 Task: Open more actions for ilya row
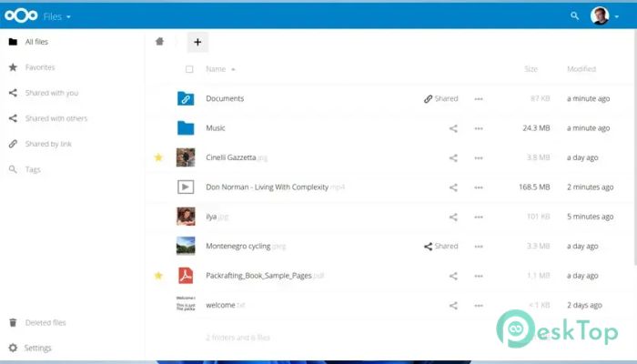(479, 217)
